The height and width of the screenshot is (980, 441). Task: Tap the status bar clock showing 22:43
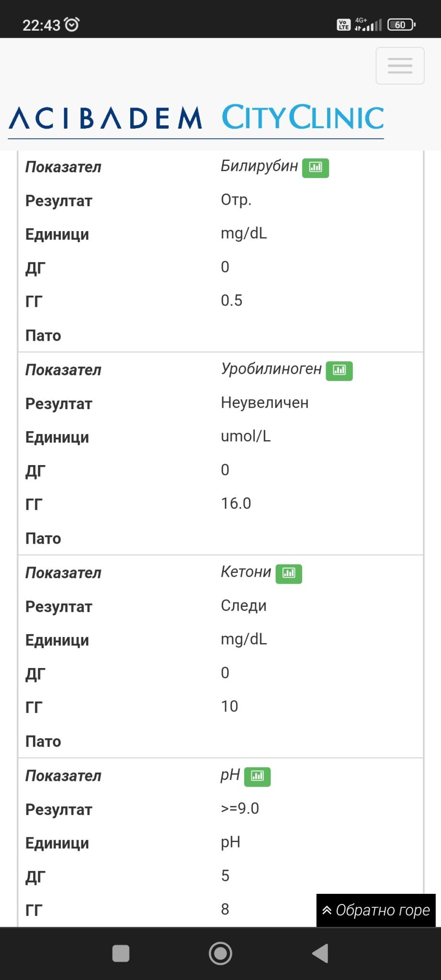coord(41,25)
